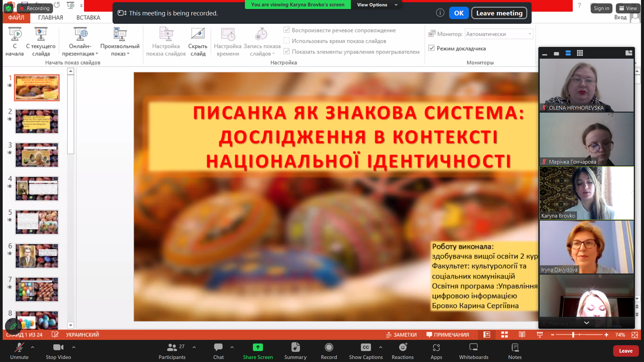Open the ГЛАВНАЯ ribbon tab

(50, 17)
